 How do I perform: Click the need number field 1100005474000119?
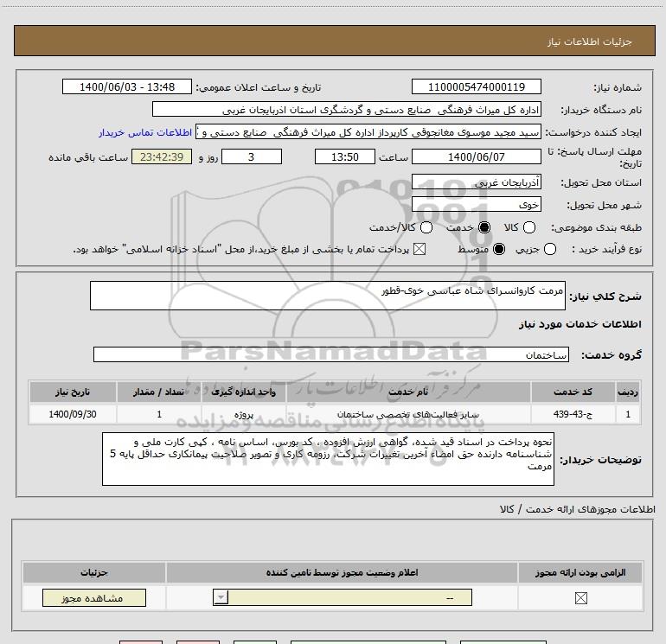(x=476, y=86)
